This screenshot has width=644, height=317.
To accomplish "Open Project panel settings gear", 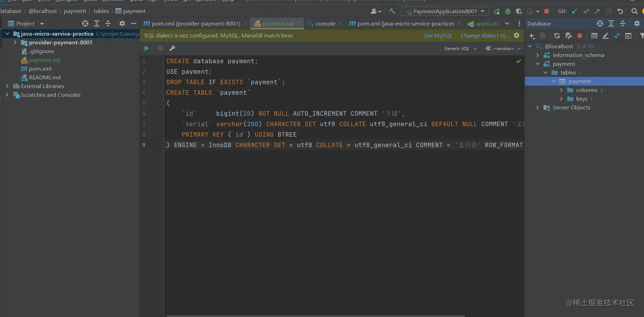I will click(122, 23).
